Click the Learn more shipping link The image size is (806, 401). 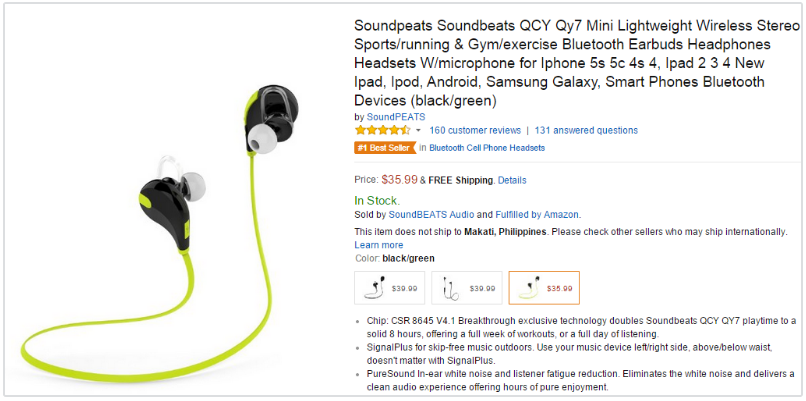click(x=379, y=245)
